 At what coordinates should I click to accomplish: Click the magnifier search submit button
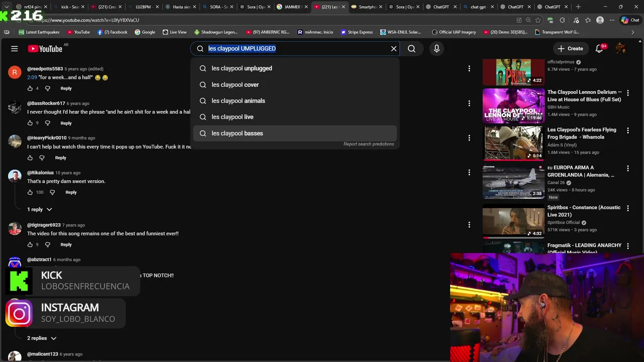pos(412,49)
